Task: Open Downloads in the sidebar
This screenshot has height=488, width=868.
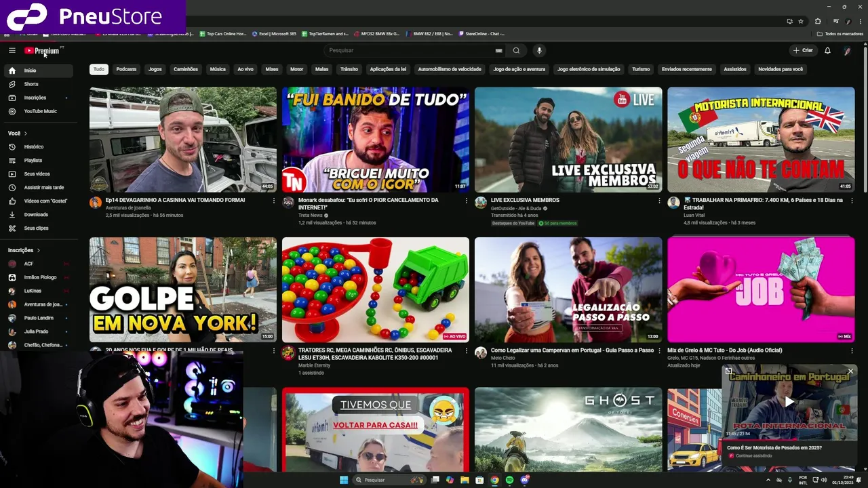Action: (40, 215)
